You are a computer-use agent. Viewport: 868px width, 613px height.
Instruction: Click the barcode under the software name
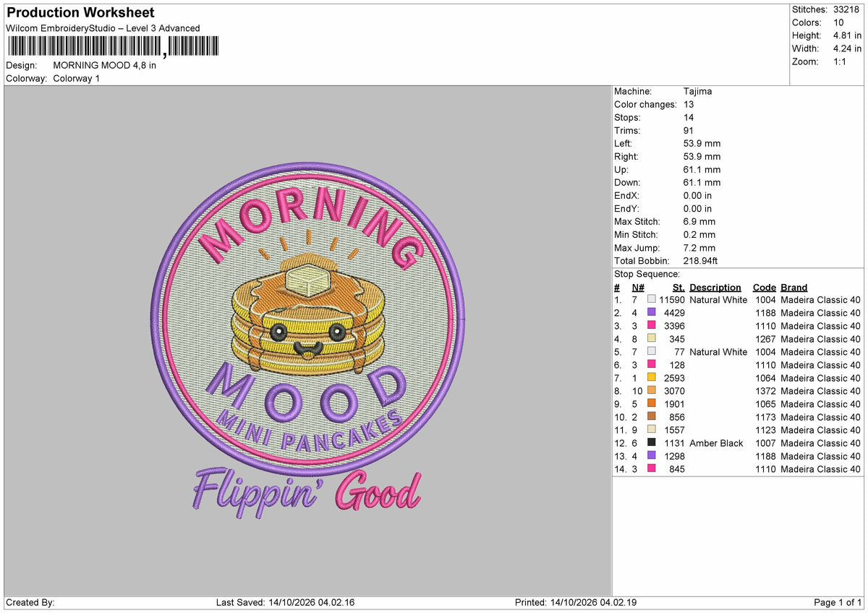click(x=112, y=46)
